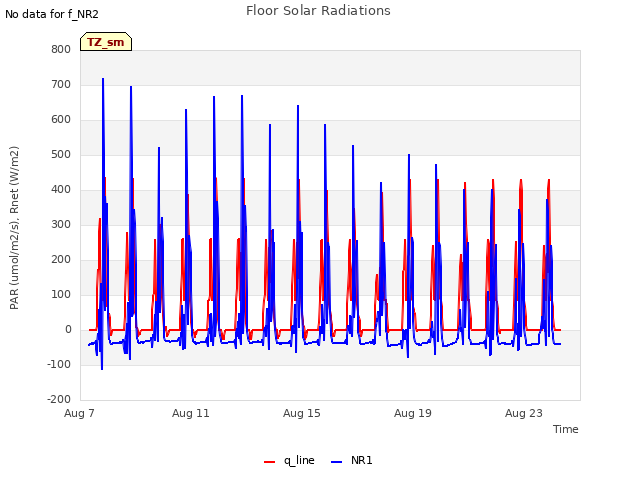This screenshot has height=480, width=640.
Task: Click the Floor Solar Radiations chart title
Action: pos(318,11)
